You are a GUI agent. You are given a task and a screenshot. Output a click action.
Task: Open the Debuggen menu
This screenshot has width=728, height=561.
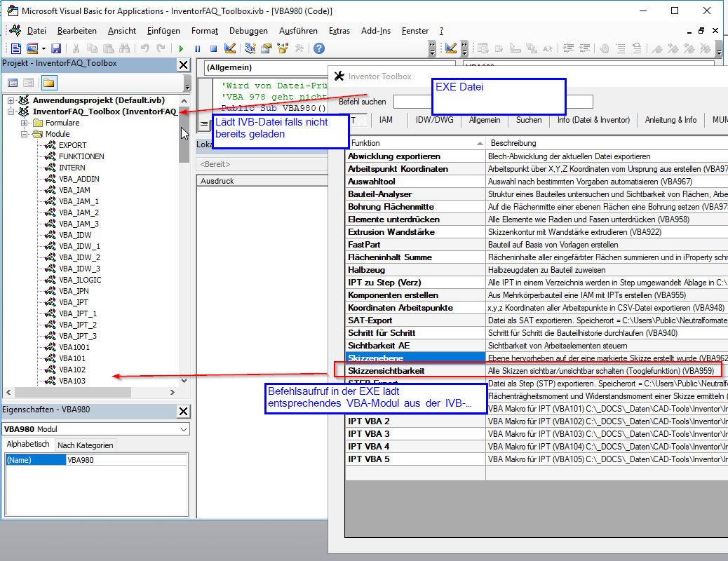coord(248,31)
